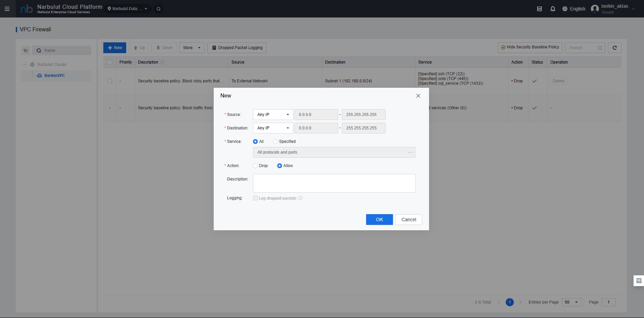Open the floating help panel icon
644x318 pixels.
click(638, 281)
